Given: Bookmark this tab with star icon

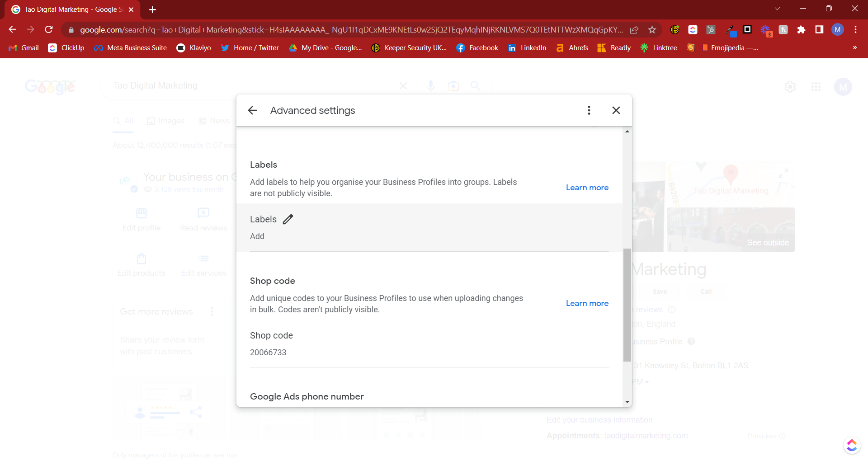Looking at the screenshot, I should pos(652,30).
